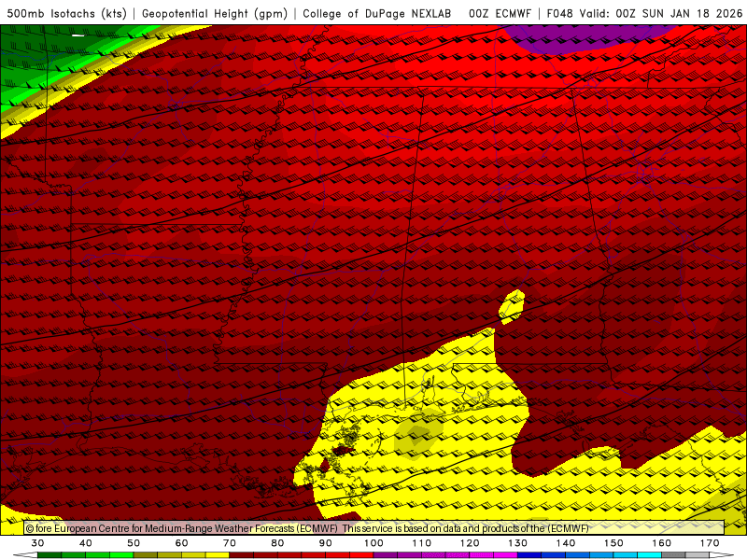
Task: Select the olive 50-55 kt swatch
Action: click(x=146, y=555)
